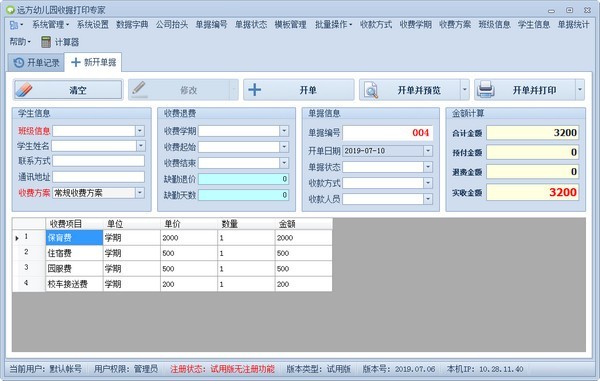Click the 预付金额 field
The width and height of the screenshot is (600, 381).
coord(532,152)
